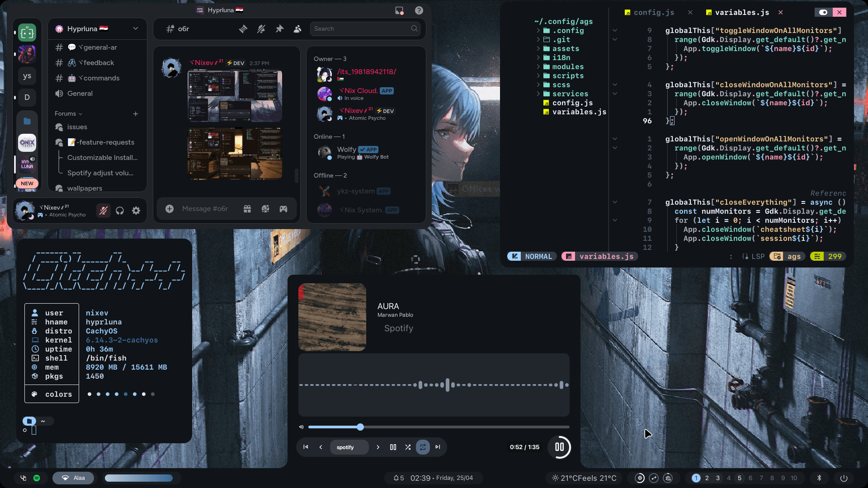Click the Bluetooth icon in bottom bar
The image size is (868, 488).
819,478
